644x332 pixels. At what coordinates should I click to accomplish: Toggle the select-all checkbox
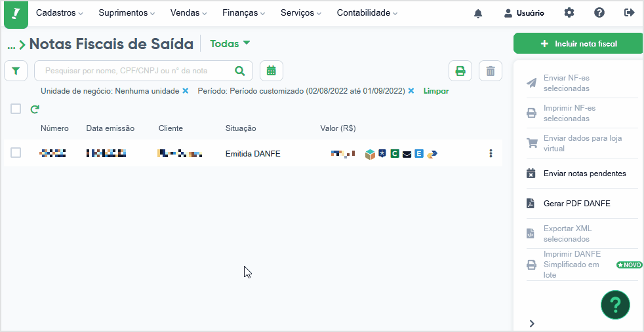click(x=16, y=109)
